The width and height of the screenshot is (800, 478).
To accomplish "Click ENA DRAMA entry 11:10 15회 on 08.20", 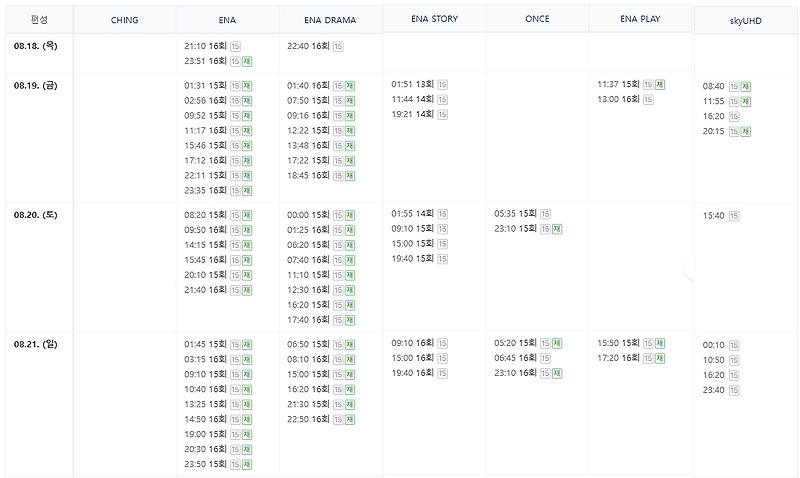I will click(x=308, y=275).
